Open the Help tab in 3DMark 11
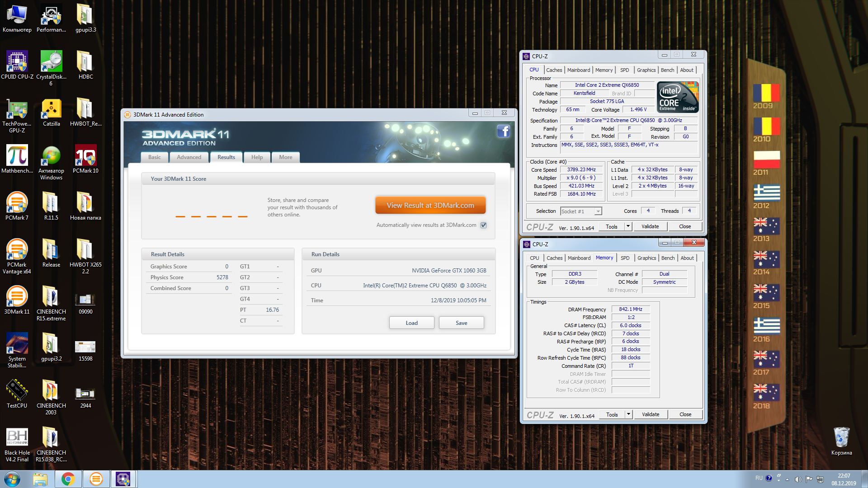Screen dimensions: 868x488 point(257,157)
